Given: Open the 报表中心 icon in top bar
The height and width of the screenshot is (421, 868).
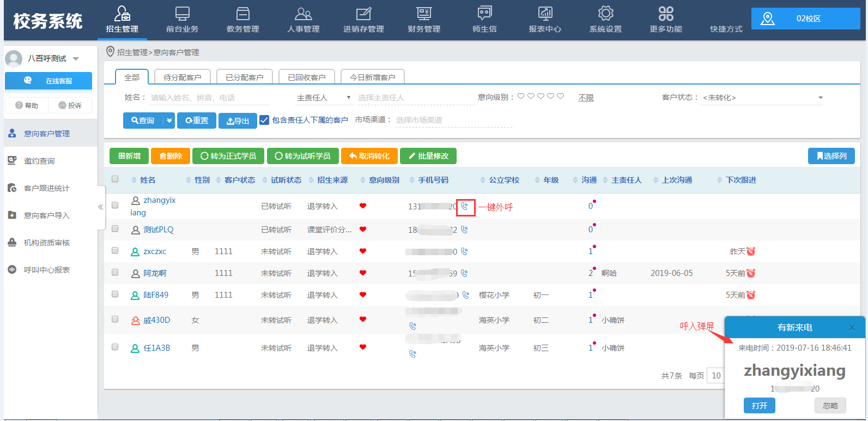Looking at the screenshot, I should (545, 14).
